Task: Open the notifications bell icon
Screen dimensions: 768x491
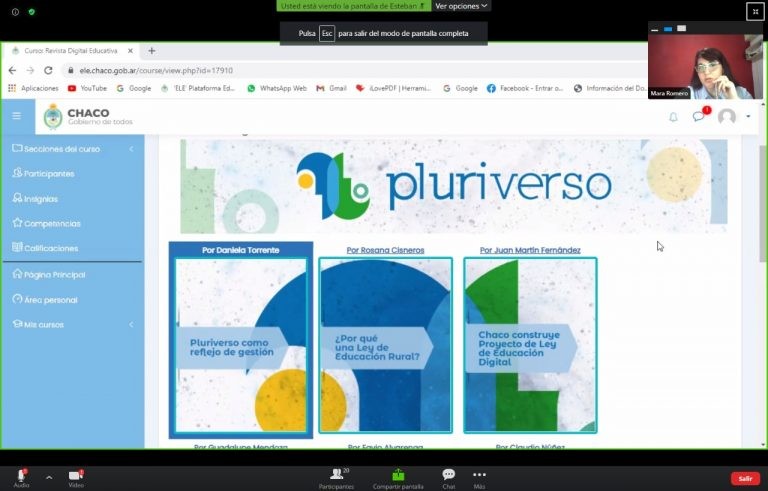Action: point(673,117)
